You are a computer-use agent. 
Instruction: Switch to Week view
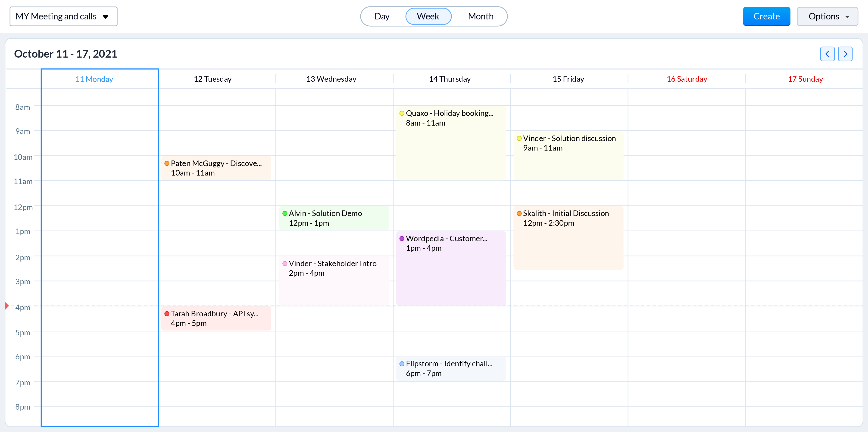428,16
